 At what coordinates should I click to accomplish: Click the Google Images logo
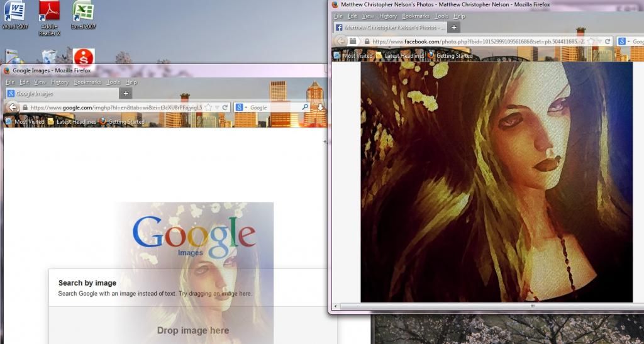(x=194, y=236)
